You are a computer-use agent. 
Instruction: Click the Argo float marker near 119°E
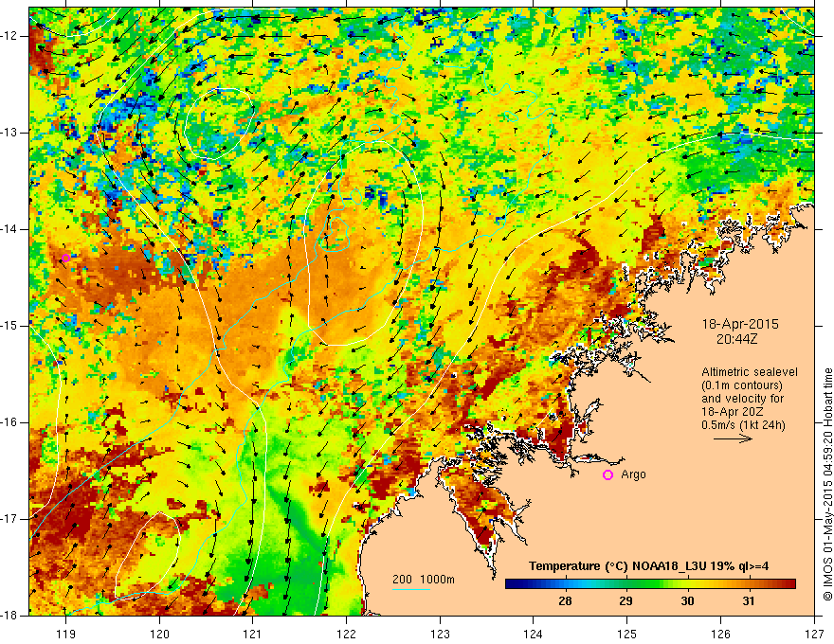pos(65,259)
